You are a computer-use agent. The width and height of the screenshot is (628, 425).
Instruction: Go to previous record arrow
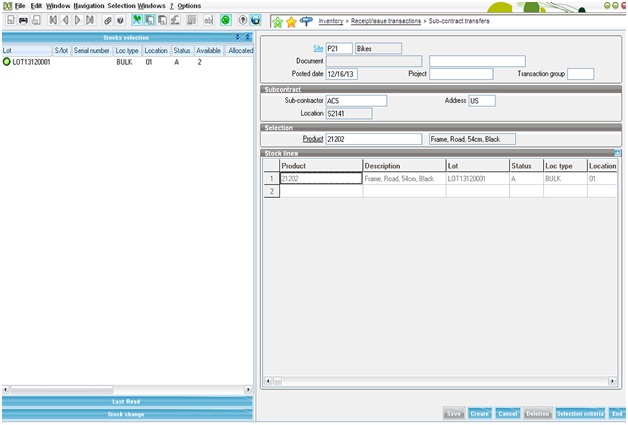tap(65, 20)
